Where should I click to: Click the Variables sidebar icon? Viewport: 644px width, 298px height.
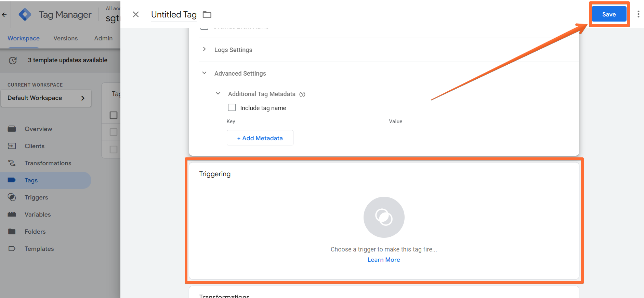point(12,214)
